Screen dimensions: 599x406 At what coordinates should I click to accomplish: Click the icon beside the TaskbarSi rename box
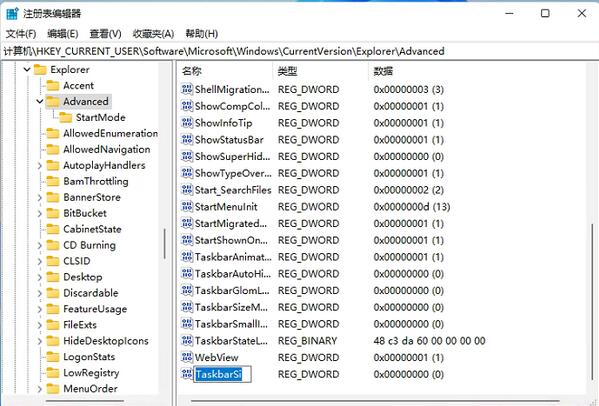187,374
